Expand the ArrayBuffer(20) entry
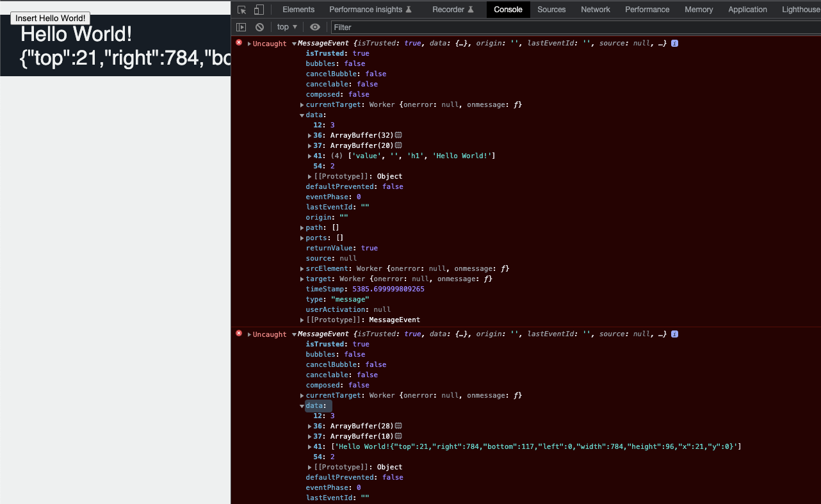This screenshot has height=504, width=821. (310, 146)
